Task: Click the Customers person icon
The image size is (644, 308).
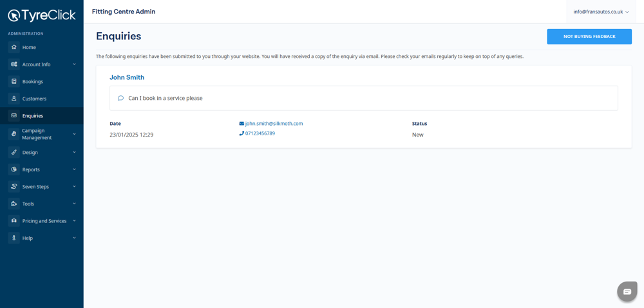Action: coord(14,99)
